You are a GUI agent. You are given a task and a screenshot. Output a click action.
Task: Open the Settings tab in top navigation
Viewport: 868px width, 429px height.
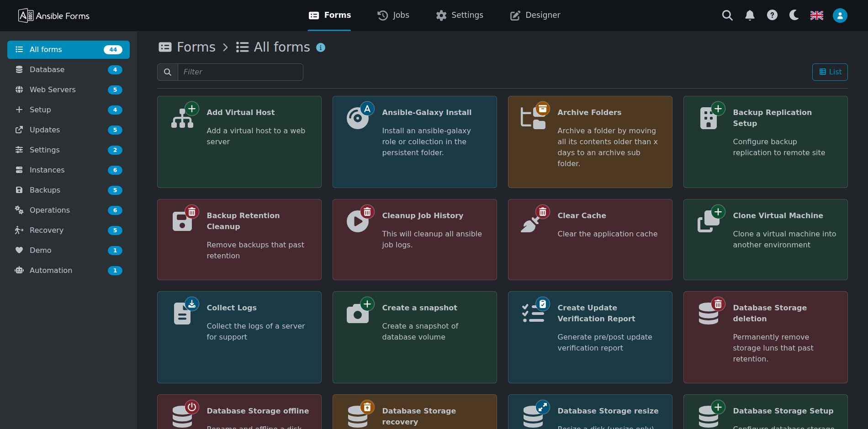click(460, 16)
